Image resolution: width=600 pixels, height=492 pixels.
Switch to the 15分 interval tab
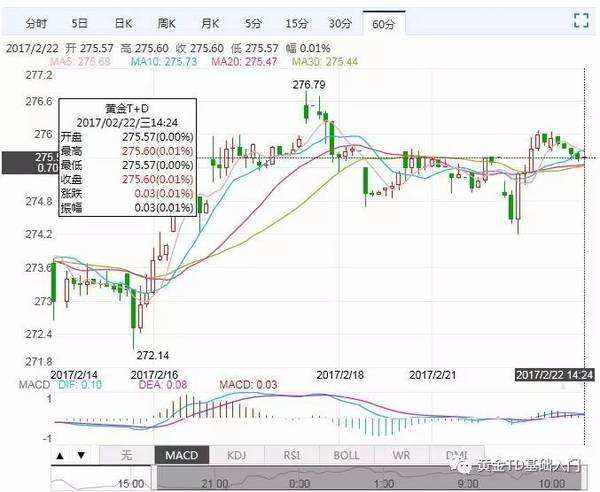click(297, 24)
